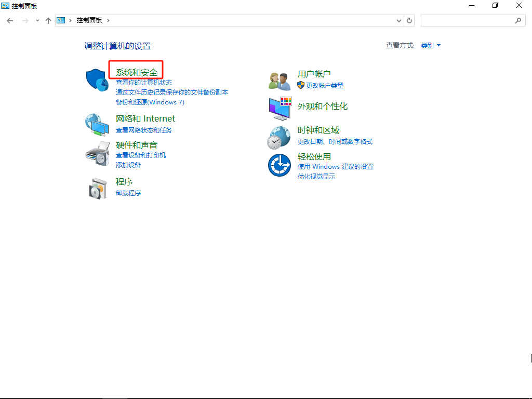The width and height of the screenshot is (532, 399).
Task: Click 备份和还原(Windows 7)
Action: click(149, 102)
